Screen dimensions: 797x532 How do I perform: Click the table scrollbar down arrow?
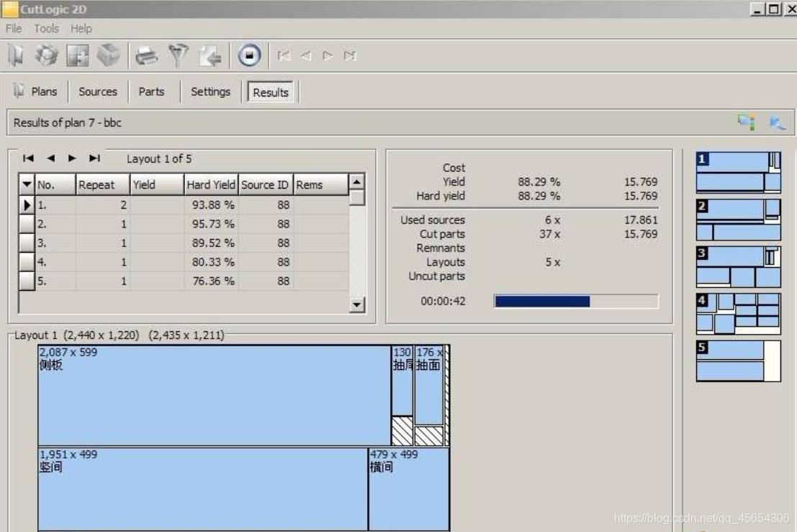pos(357,305)
